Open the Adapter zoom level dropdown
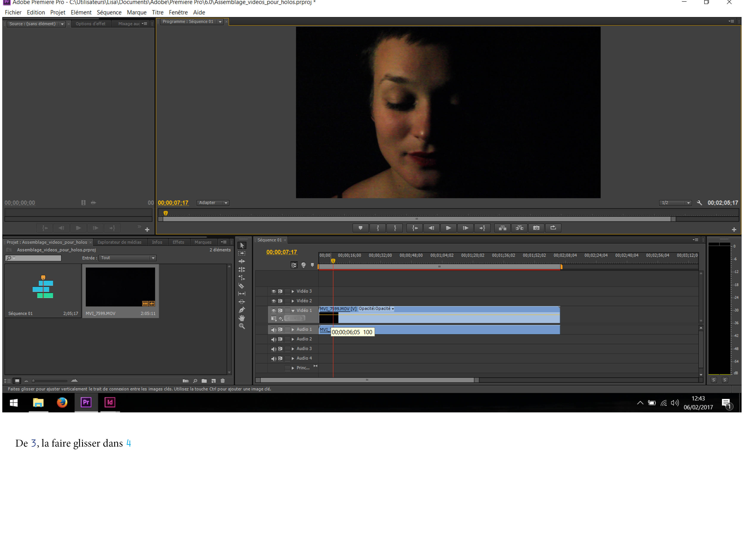 (x=213, y=203)
